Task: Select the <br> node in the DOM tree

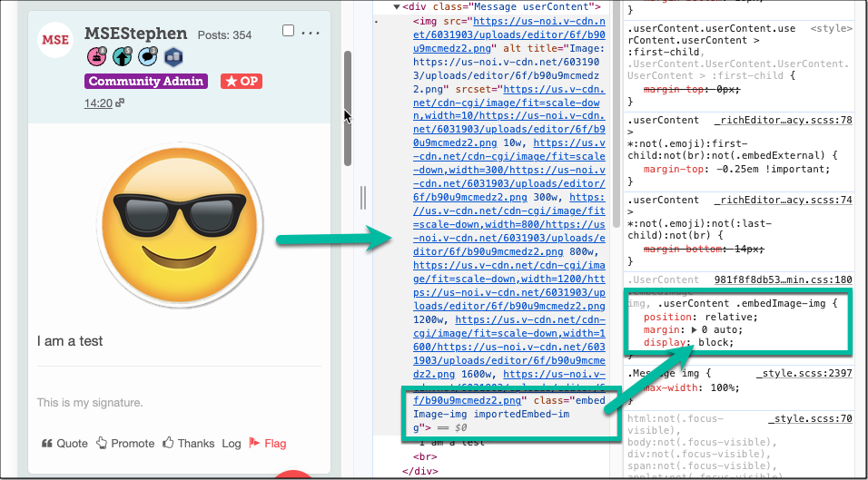Action: coord(425,456)
